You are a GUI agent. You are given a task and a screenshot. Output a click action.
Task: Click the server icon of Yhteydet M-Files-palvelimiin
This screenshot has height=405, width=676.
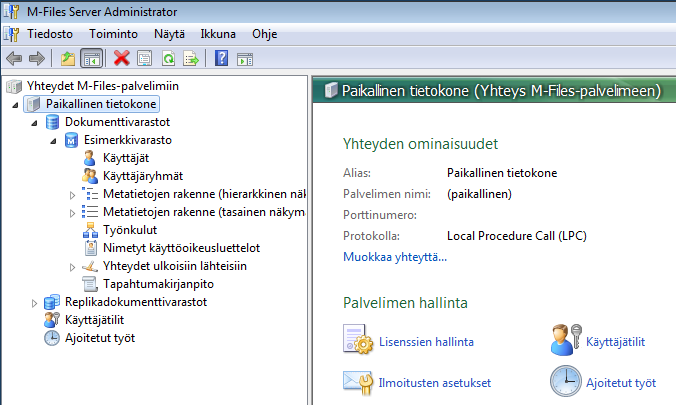pyautogui.click(x=14, y=86)
